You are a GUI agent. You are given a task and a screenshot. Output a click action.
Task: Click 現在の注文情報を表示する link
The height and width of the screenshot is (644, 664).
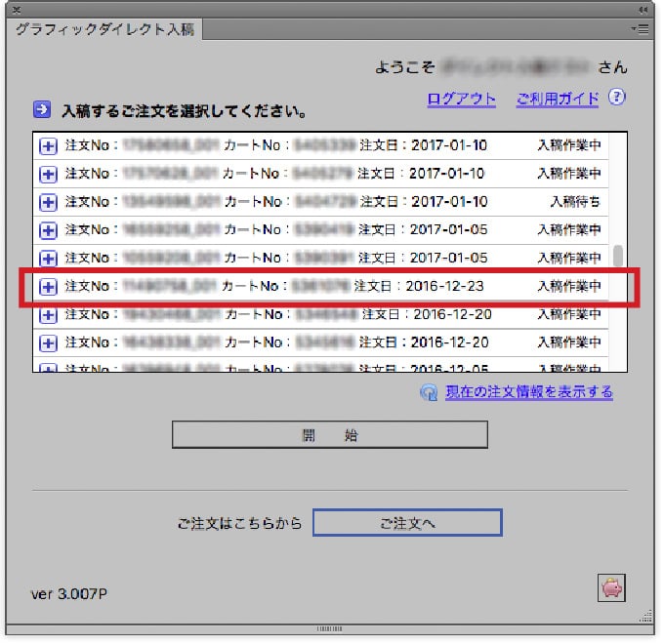529,392
